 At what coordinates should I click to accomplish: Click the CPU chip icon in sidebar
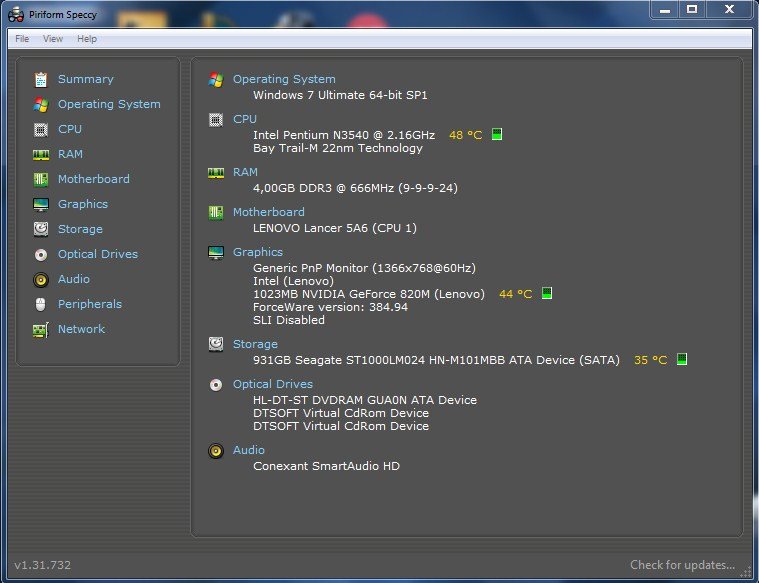click(41, 129)
